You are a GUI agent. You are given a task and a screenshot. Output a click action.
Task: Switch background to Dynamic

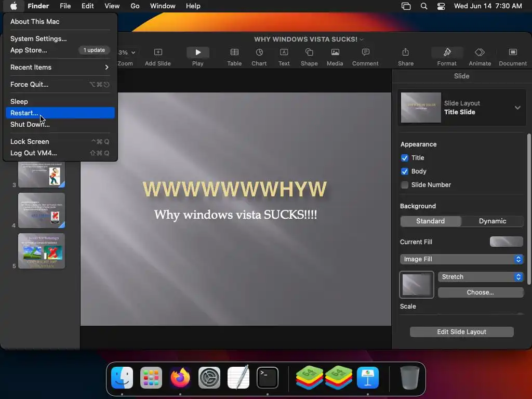pyautogui.click(x=493, y=221)
